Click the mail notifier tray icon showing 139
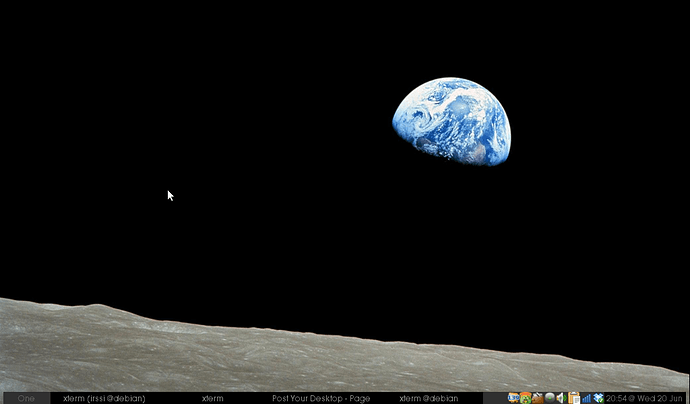The width and height of the screenshot is (690, 404). [514, 398]
